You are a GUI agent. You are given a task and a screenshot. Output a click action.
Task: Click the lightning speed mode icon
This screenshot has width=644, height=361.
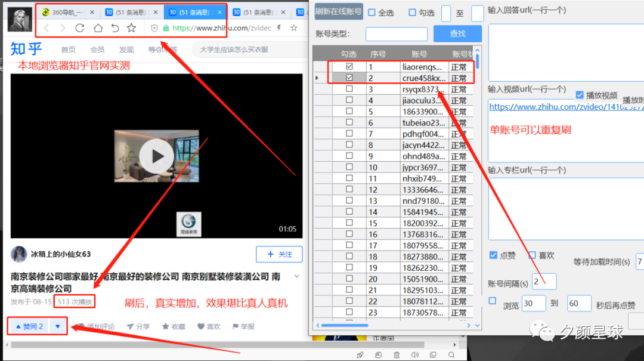(x=279, y=28)
